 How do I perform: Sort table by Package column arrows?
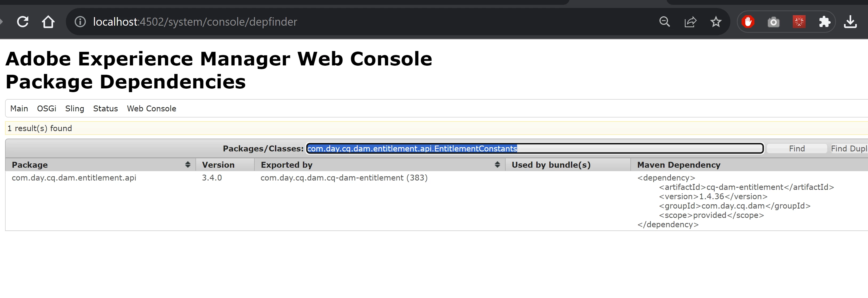[x=188, y=165]
